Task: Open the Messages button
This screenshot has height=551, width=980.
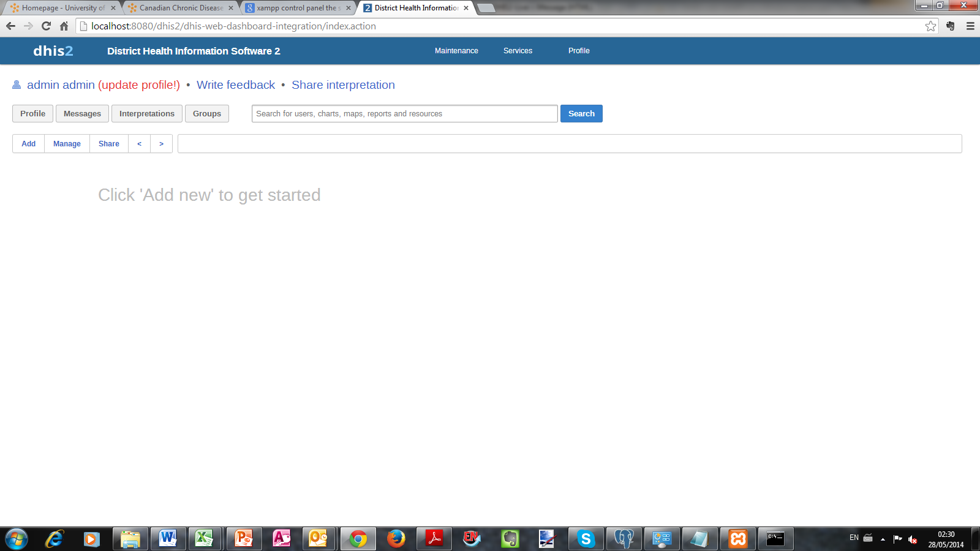Action: click(x=83, y=114)
